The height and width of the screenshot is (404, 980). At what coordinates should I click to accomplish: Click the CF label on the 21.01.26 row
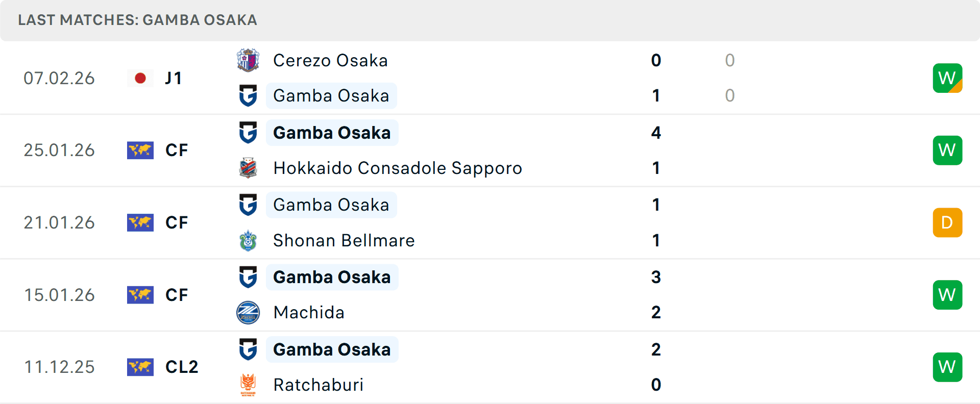click(x=176, y=222)
